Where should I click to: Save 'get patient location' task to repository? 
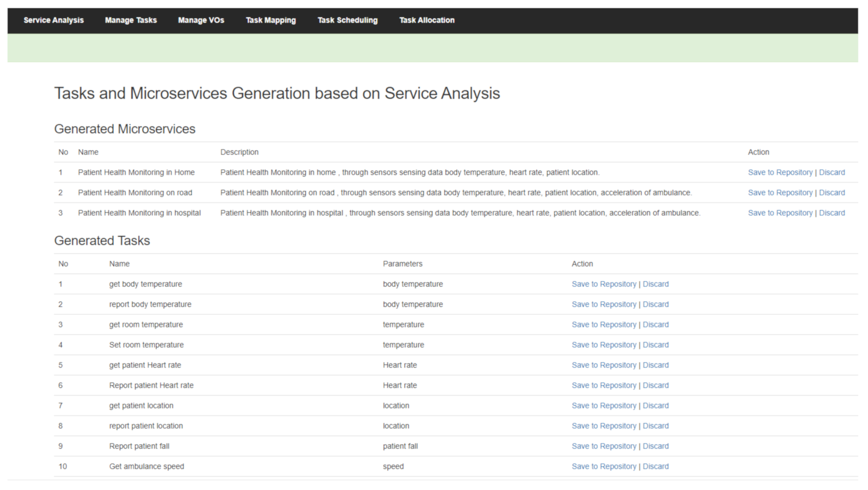(603, 406)
